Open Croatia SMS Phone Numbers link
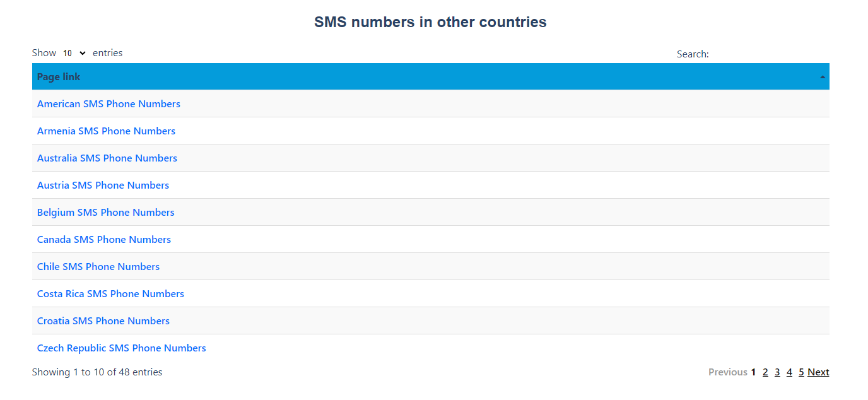The width and height of the screenshot is (868, 400). pyautogui.click(x=103, y=321)
